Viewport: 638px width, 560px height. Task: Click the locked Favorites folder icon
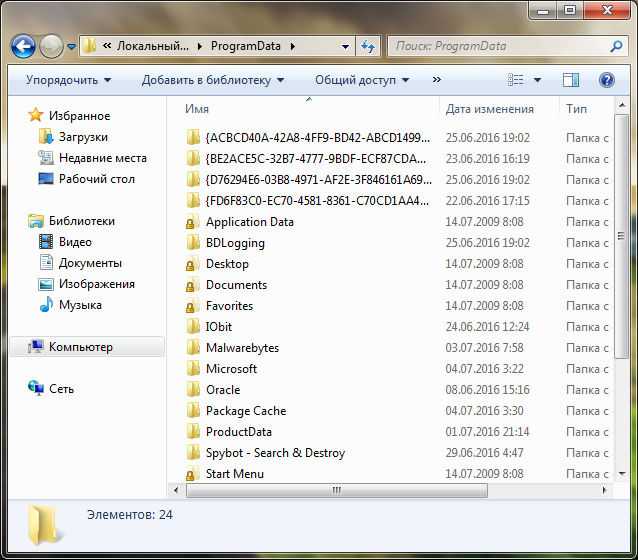(192, 306)
